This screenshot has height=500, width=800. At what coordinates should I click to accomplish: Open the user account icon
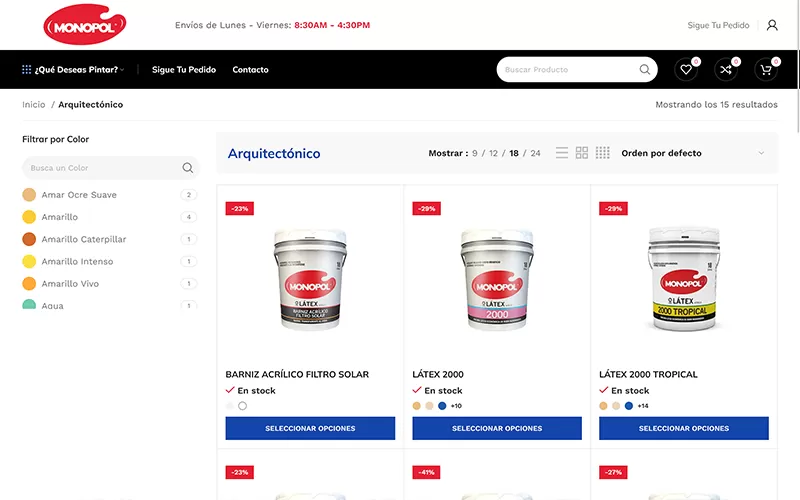[x=772, y=25]
